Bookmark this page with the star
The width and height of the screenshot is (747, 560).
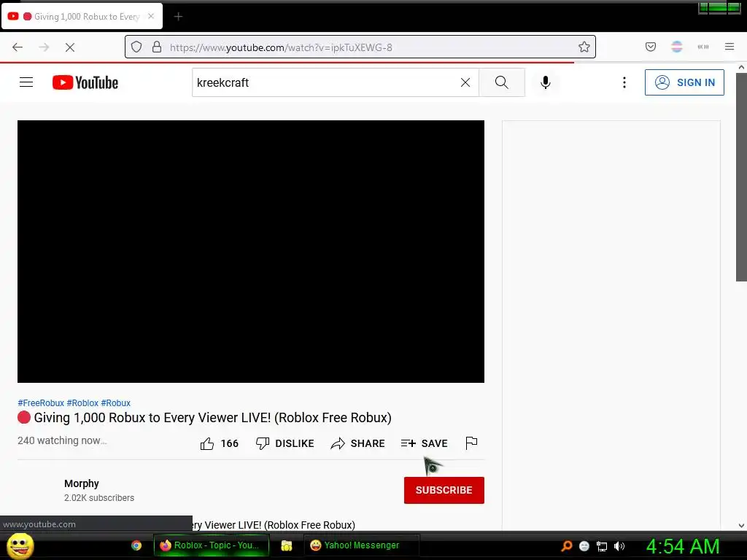[x=584, y=47]
